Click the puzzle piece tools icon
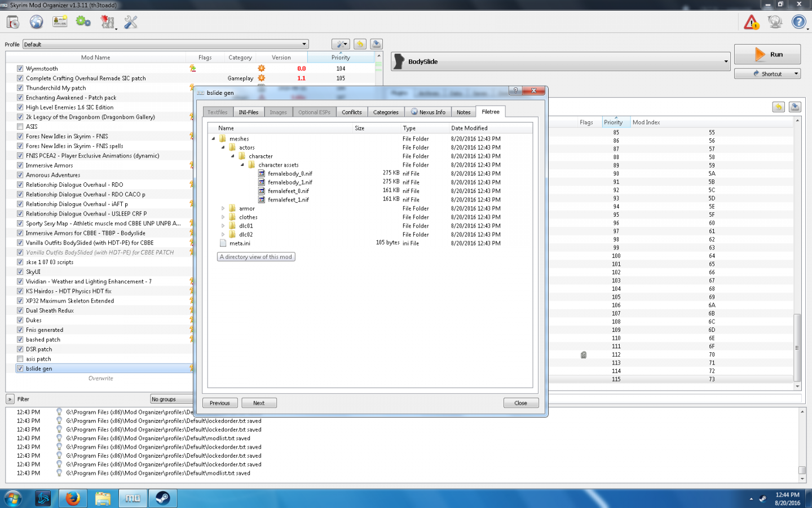Screen dimensions: 812x508 (x=107, y=22)
